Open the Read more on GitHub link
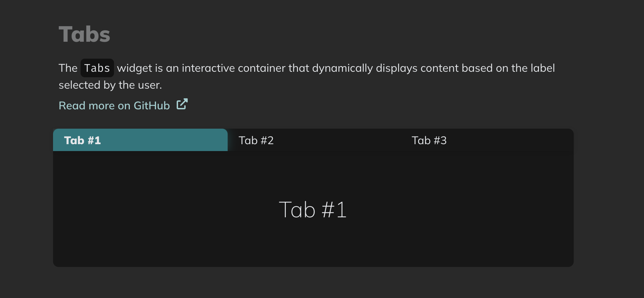The image size is (644, 298). click(x=114, y=105)
